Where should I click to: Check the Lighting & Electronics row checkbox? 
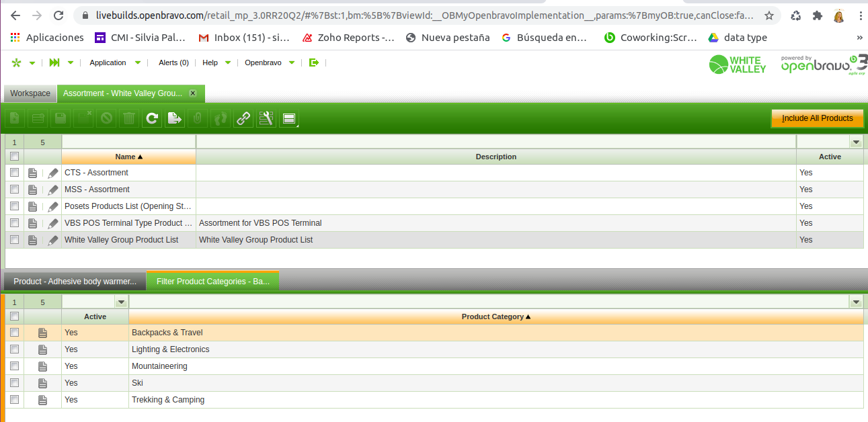(14, 349)
